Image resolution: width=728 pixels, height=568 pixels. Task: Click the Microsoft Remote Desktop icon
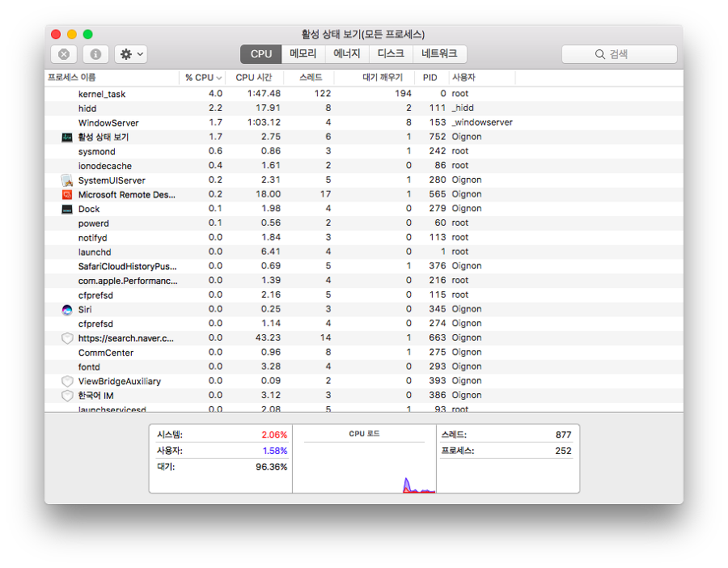(x=67, y=195)
